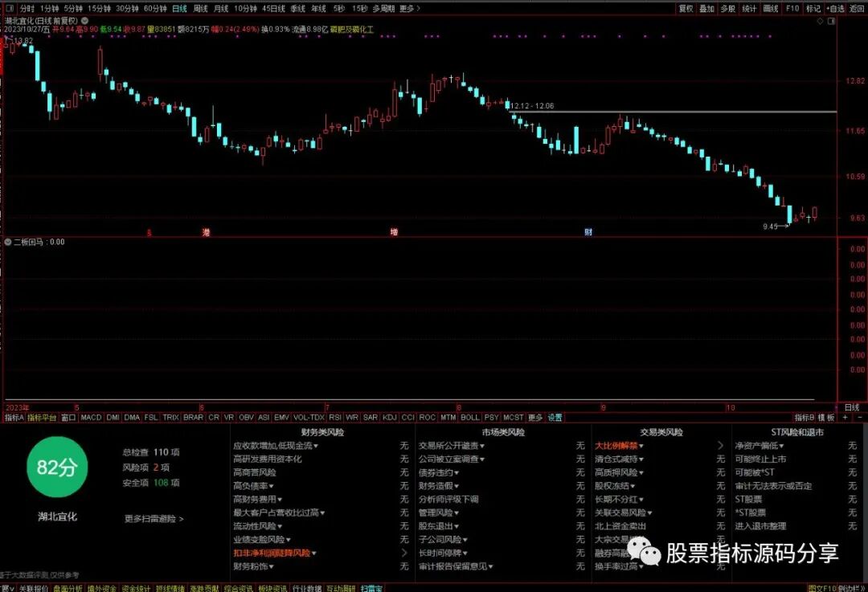Open 扫雷宝 bottom tab
The image size is (868, 592).
click(371, 588)
